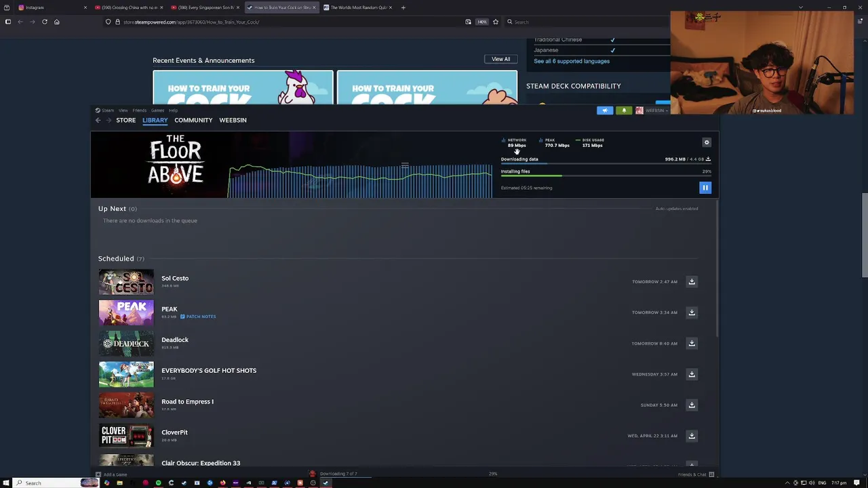Open the Friends menu in Steam
The height and width of the screenshot is (488, 868).
(140, 110)
